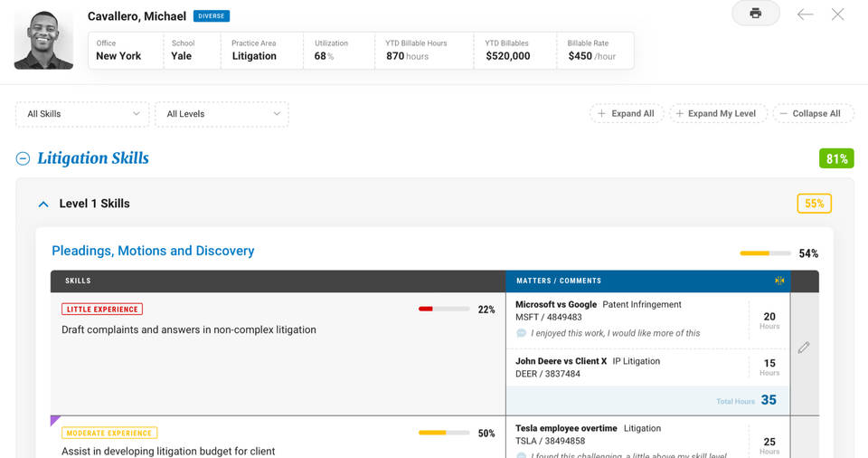Click the Total Hours 35 value
Screen dimensions: 868x458
point(769,400)
